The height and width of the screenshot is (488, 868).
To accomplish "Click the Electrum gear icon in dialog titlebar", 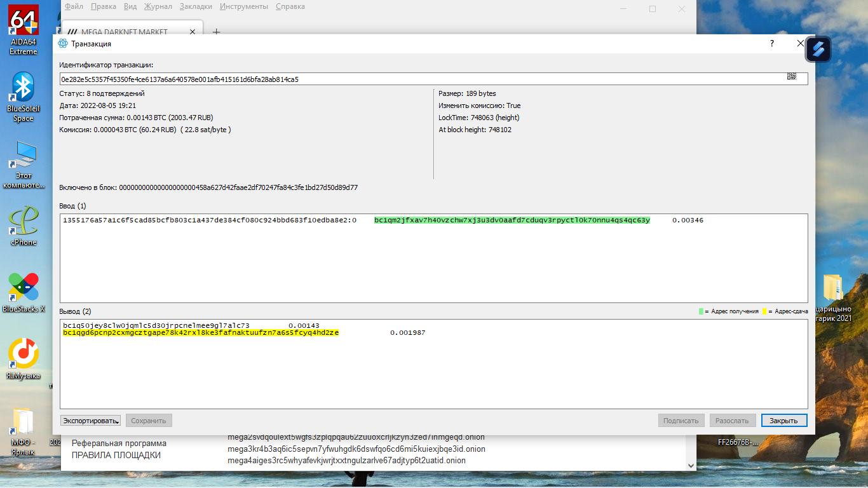I will pos(63,44).
